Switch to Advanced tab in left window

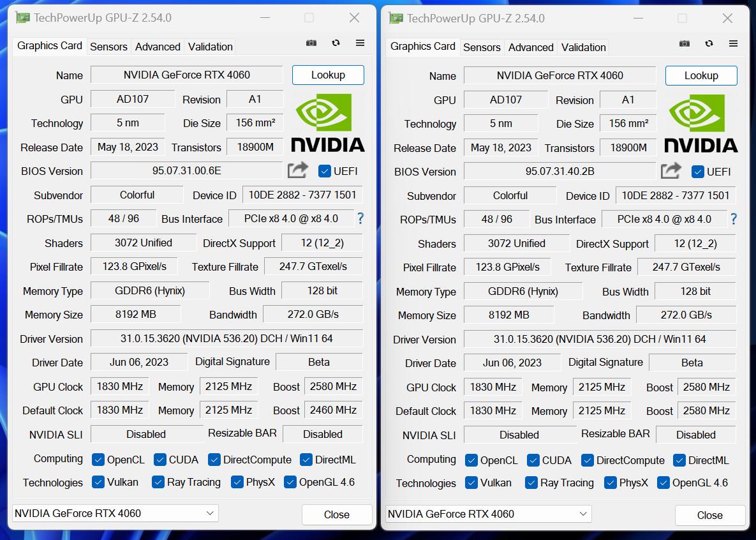(x=158, y=47)
